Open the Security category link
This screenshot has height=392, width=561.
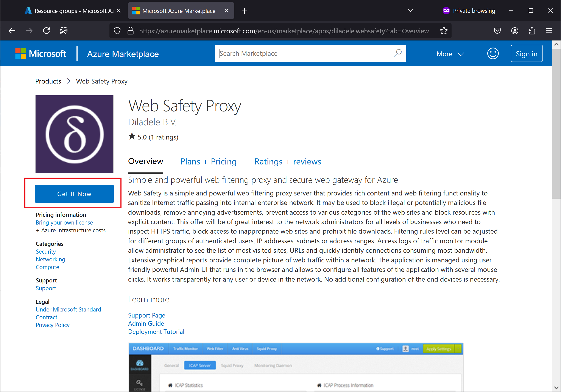coord(46,252)
